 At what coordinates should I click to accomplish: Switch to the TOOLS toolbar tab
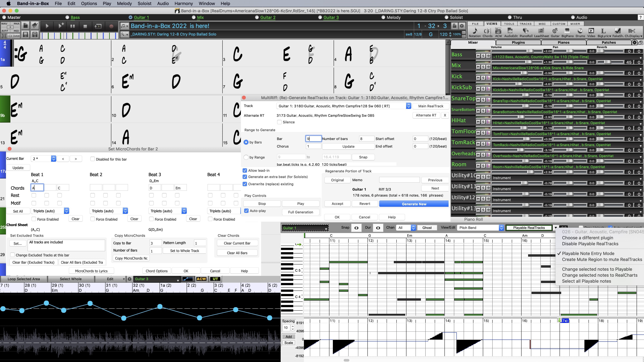coord(509,24)
